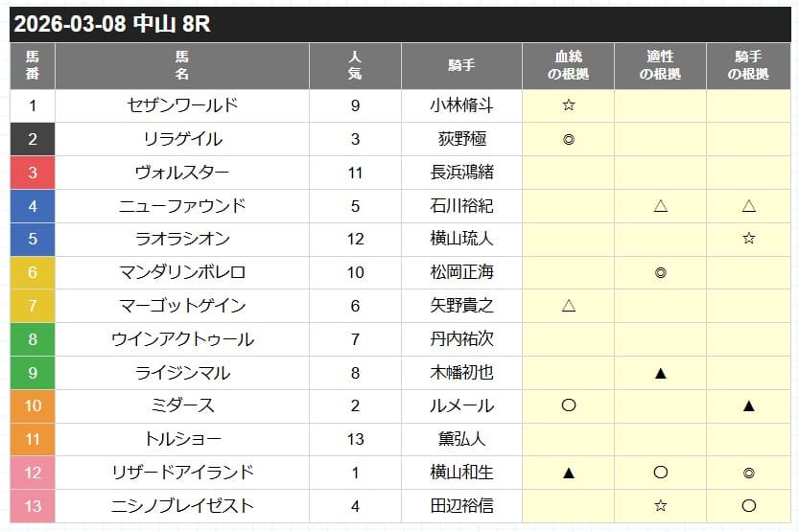
Task: Click the horse name リザードアイランド
Action: [182, 473]
